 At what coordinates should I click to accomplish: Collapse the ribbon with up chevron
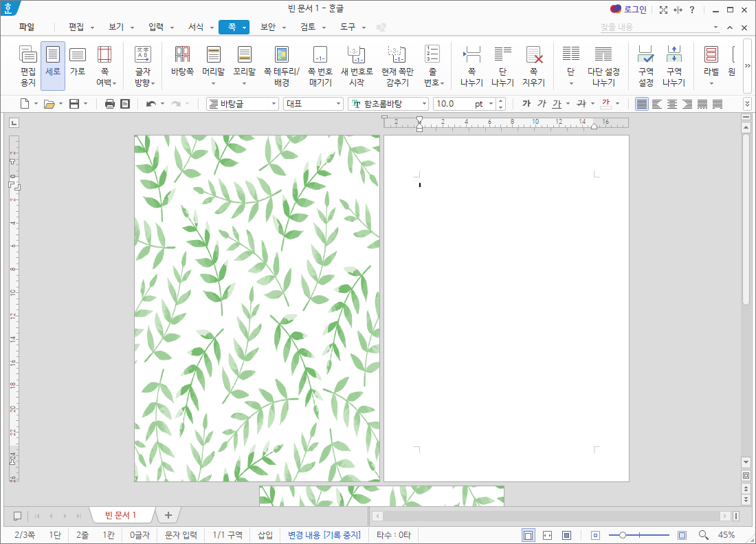[x=730, y=28]
